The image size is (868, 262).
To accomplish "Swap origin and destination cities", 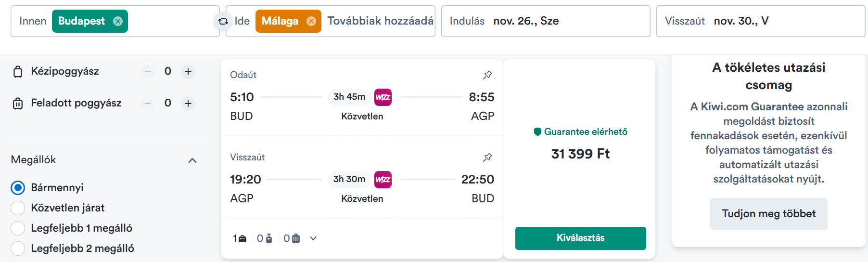I will pos(223,21).
